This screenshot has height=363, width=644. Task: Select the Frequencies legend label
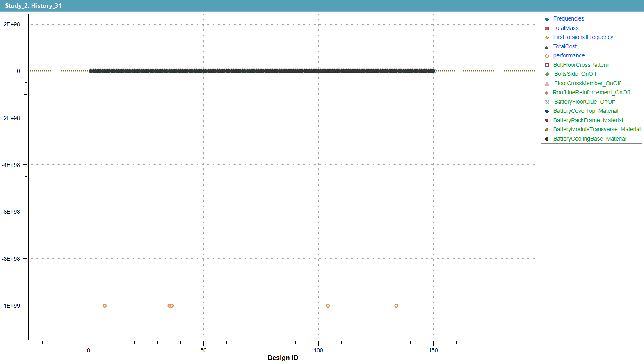pyautogui.click(x=569, y=18)
